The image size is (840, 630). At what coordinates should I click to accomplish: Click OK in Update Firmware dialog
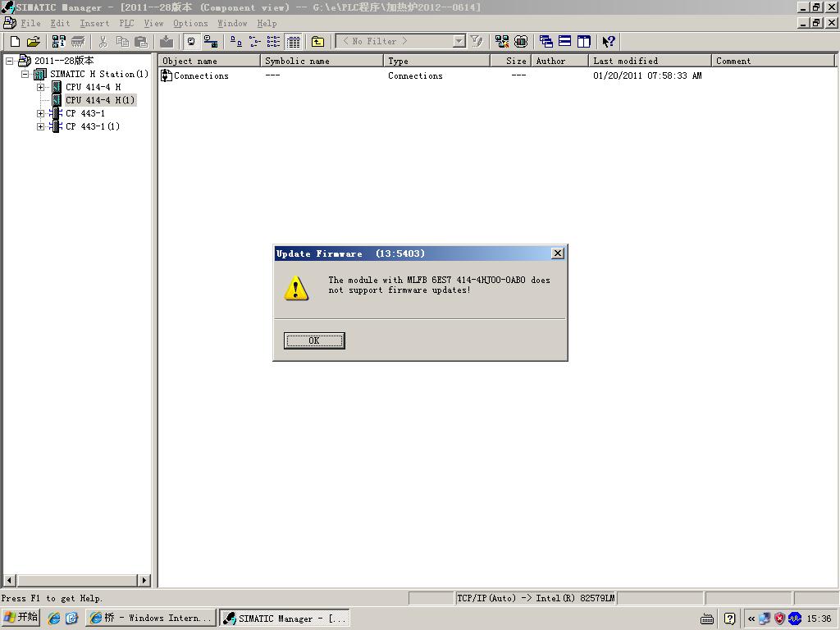click(x=314, y=340)
